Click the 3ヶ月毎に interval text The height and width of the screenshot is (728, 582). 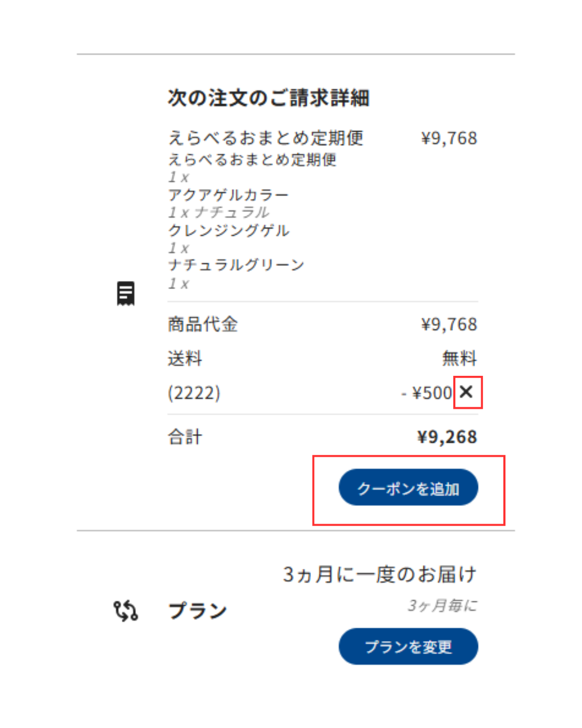(442, 606)
